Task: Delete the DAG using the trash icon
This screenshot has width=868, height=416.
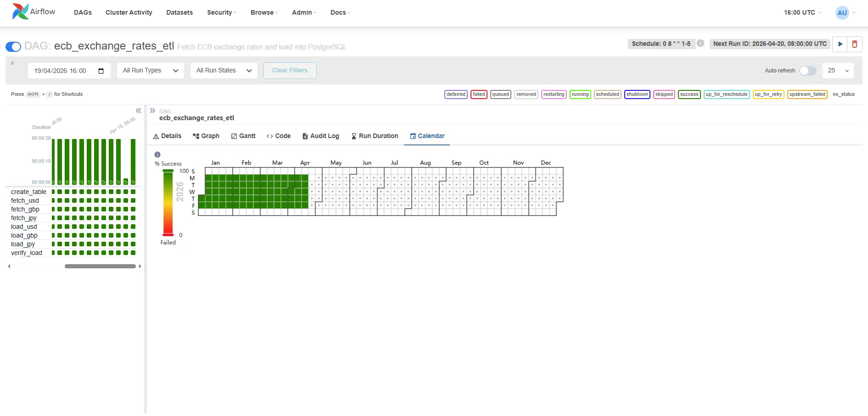Action: click(855, 44)
